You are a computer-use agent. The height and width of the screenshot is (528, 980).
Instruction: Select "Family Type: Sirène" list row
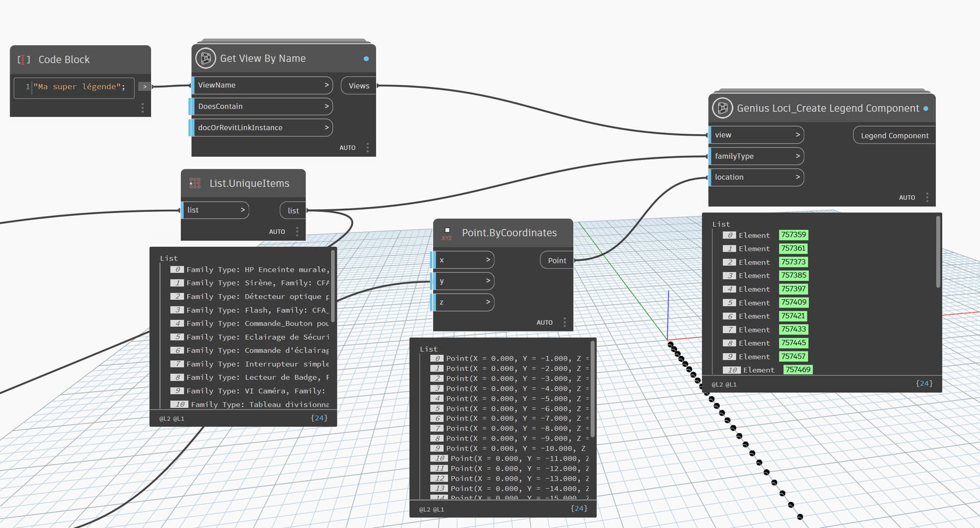click(250, 283)
